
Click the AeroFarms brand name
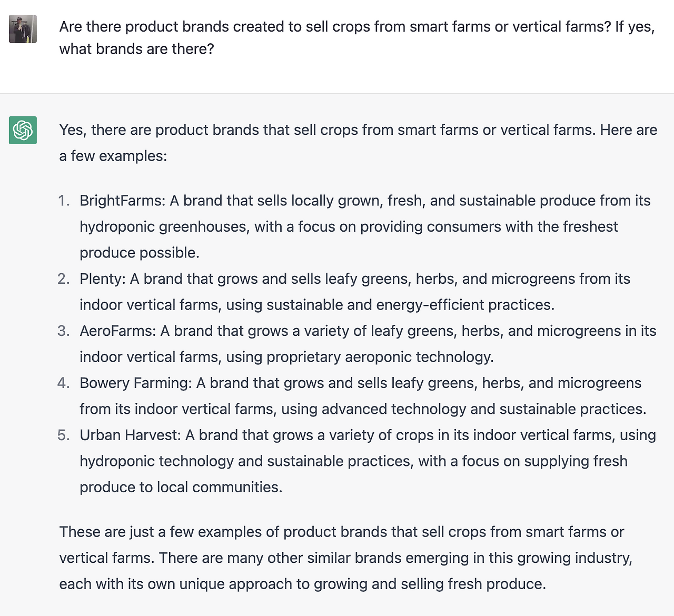[x=117, y=331]
